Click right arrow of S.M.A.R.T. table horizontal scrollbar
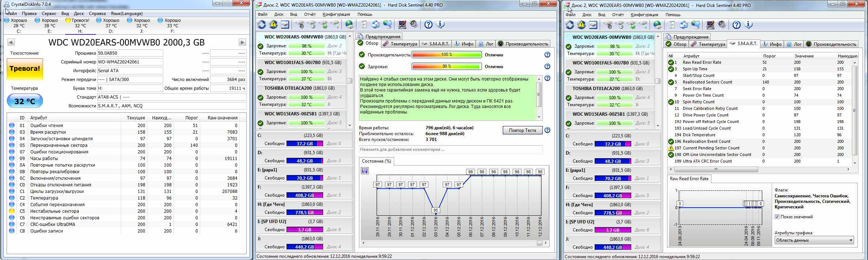 pos(848,169)
